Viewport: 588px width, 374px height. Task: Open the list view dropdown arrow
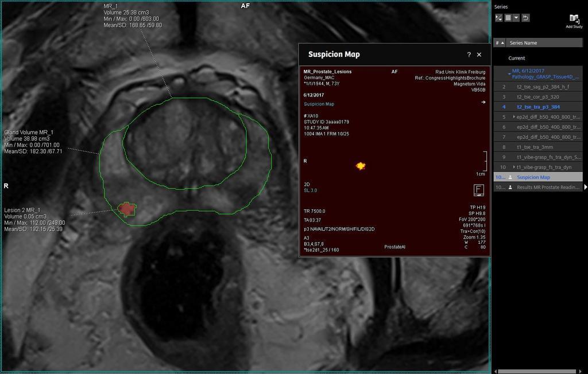coord(516,18)
